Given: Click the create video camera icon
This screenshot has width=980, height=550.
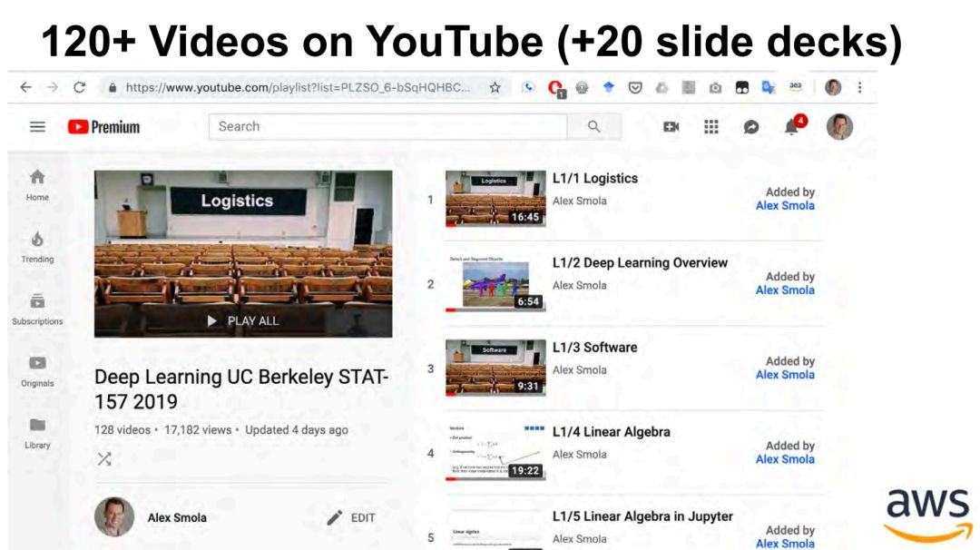Looking at the screenshot, I should 671,127.
